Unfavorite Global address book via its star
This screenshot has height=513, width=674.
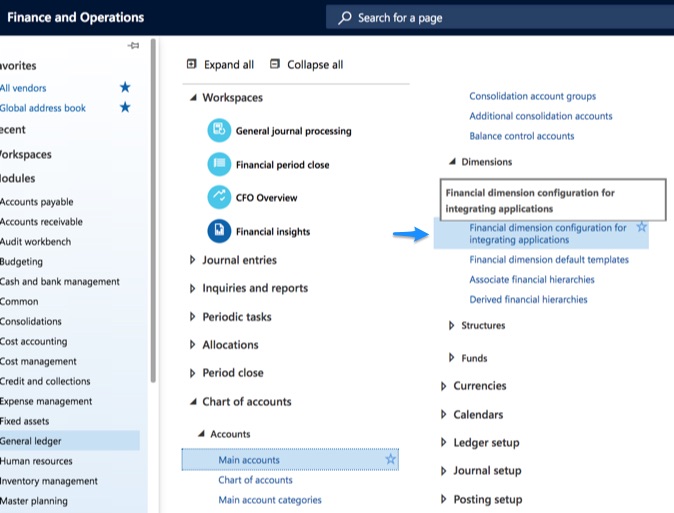click(x=125, y=107)
